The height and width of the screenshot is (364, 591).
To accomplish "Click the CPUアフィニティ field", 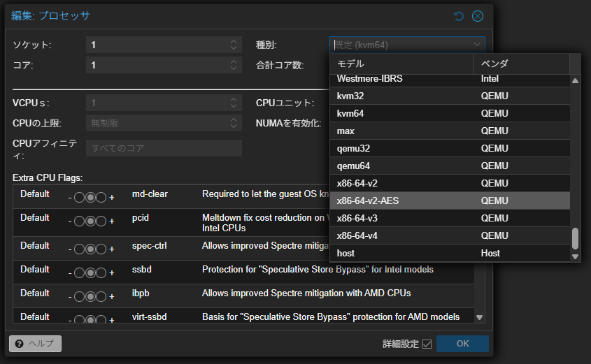I will pyautogui.click(x=164, y=148).
